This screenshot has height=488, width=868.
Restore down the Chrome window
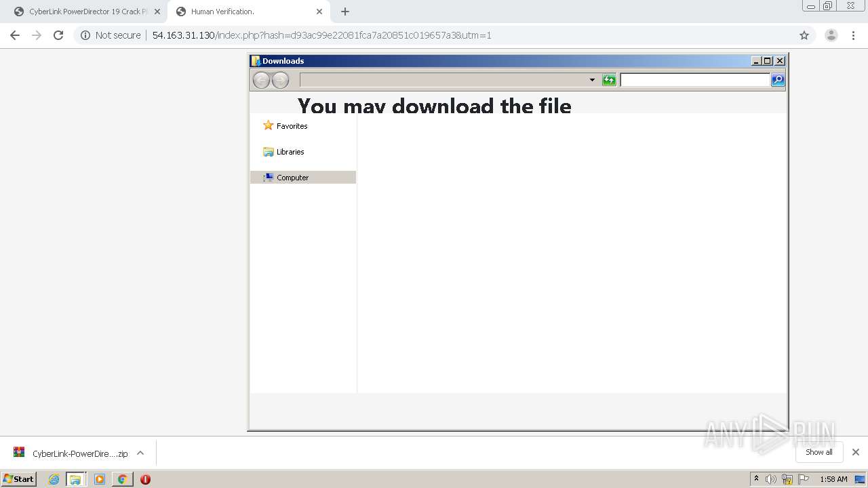click(x=828, y=6)
